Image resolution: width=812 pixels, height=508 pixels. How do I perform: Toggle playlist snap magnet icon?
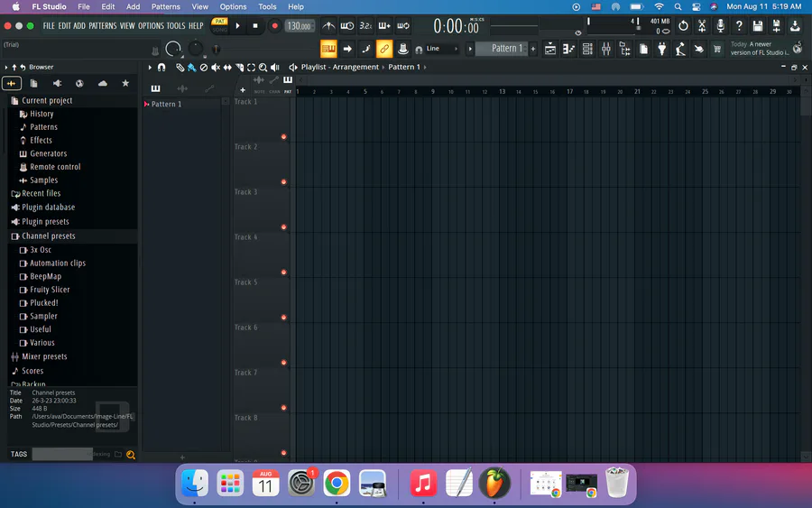click(x=161, y=68)
